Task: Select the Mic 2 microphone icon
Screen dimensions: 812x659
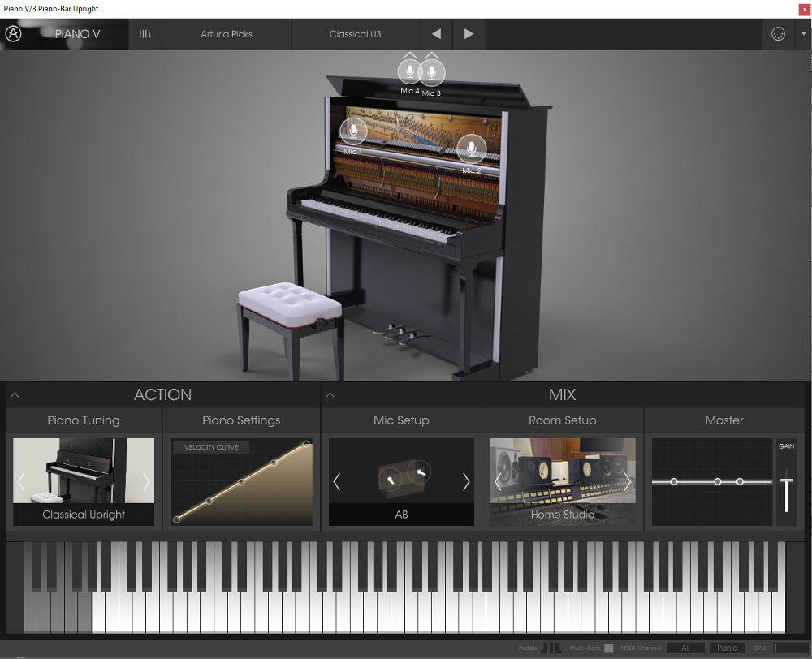Action: [471, 148]
